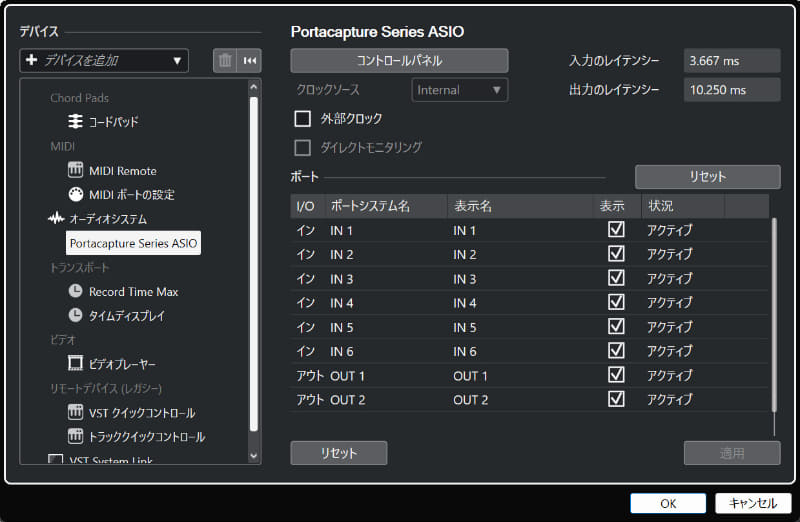Click the 入力のレイテンシー 3.667 ms field
The width and height of the screenshot is (800, 522).
(732, 61)
